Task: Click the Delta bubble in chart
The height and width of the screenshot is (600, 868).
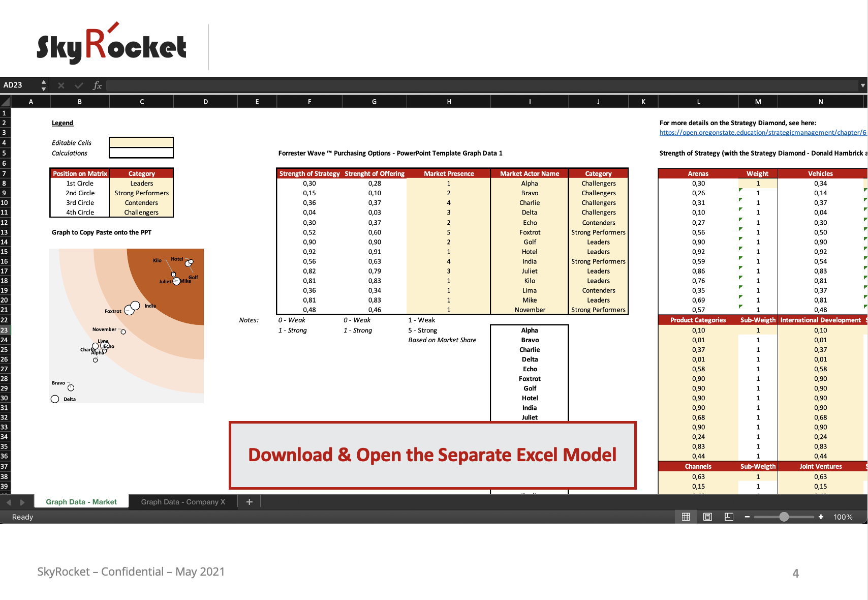Action: (55, 399)
